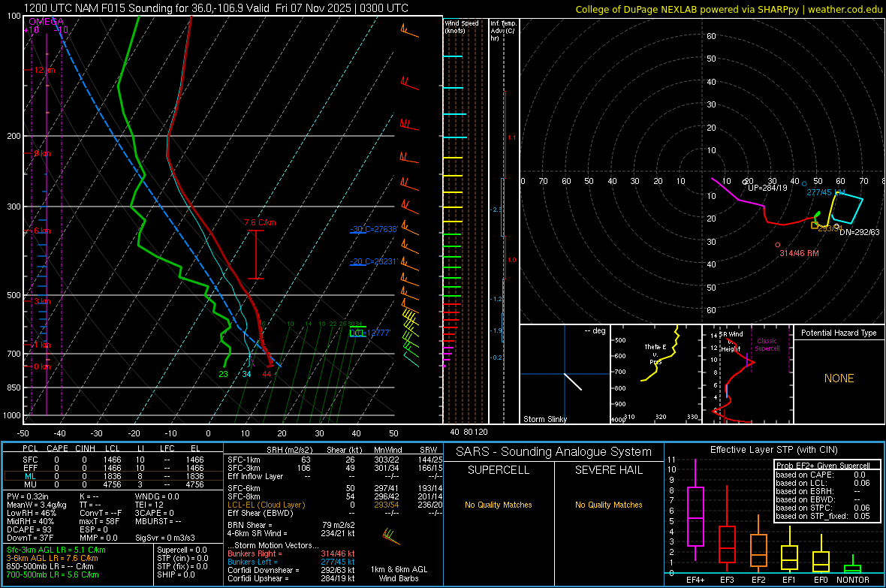Click the 700-500mb LR = 5.6 C/km line

click(53, 575)
